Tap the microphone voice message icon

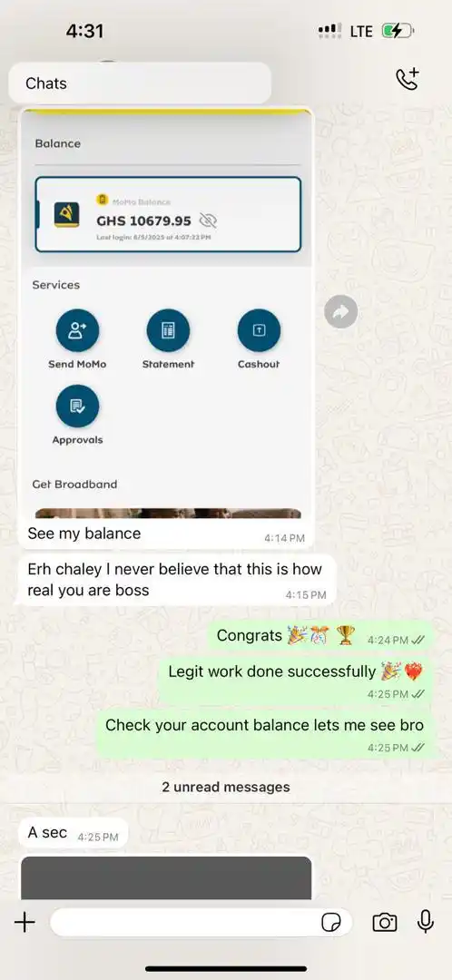(426, 921)
